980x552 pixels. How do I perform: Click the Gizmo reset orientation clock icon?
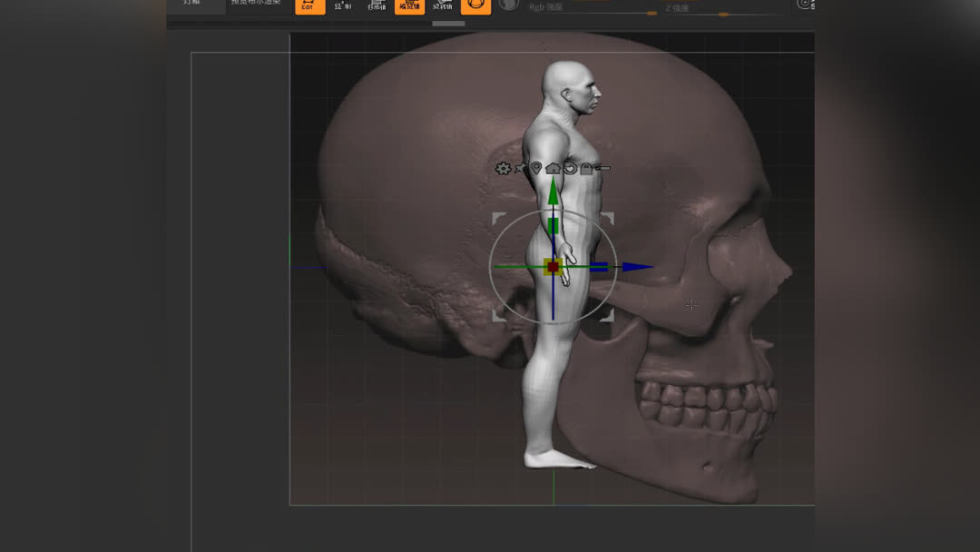[x=570, y=168]
